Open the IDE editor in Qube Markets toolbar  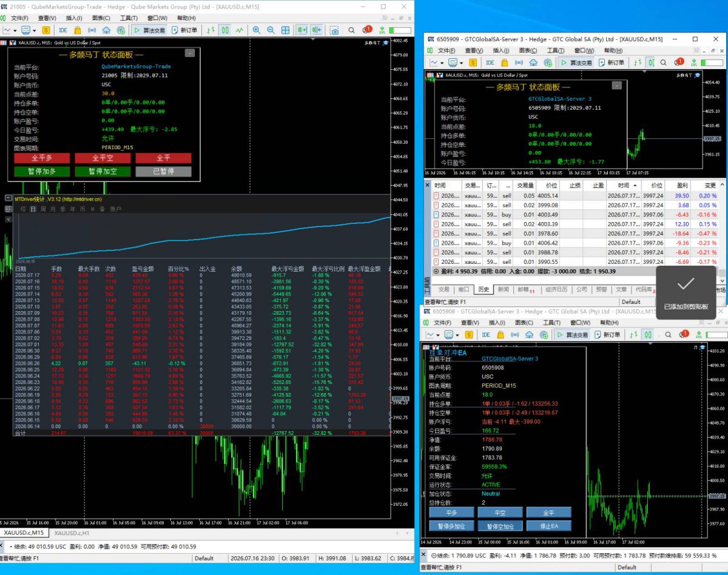63,30
